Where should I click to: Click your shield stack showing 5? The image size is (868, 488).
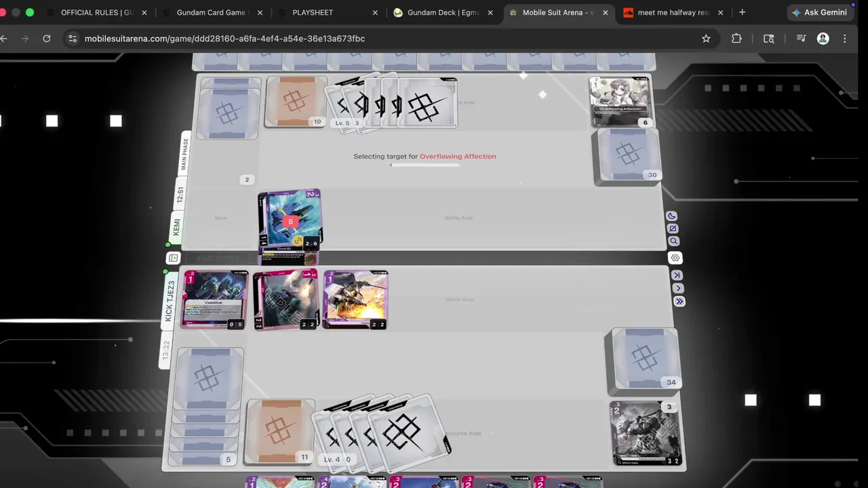click(208, 407)
